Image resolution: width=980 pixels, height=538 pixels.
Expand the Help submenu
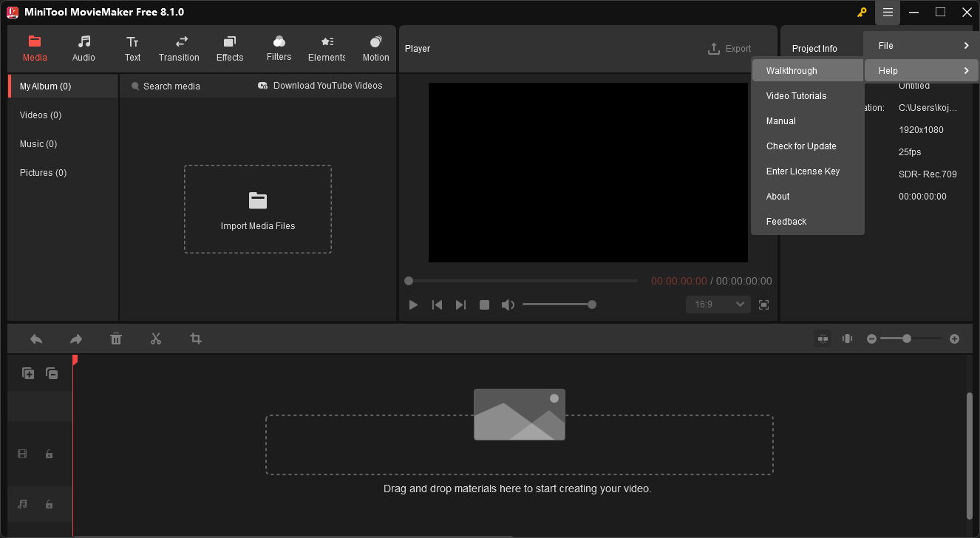[x=922, y=71]
